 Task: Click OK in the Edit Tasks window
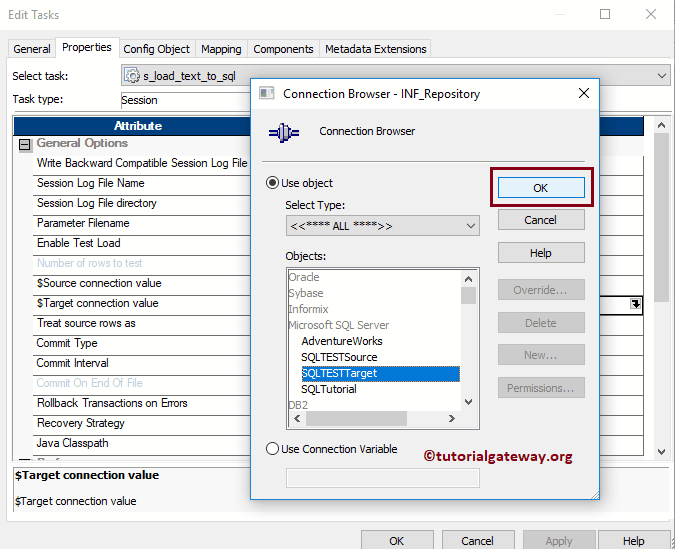(x=396, y=540)
